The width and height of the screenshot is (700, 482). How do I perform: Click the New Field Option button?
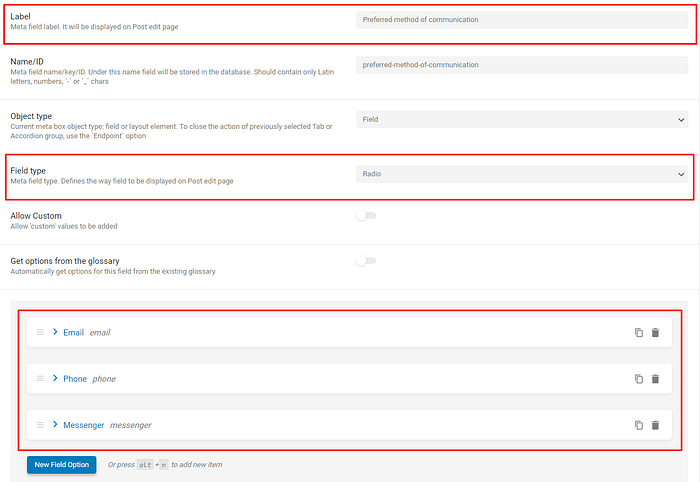[x=62, y=465]
